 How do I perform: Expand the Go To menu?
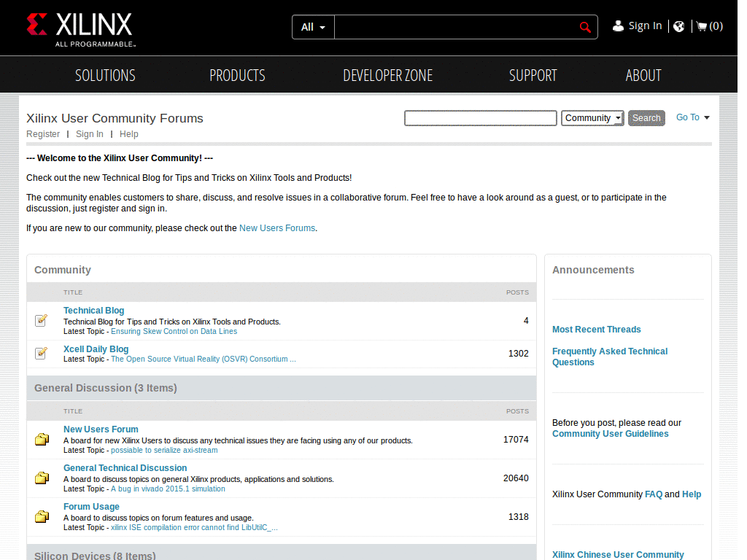point(693,117)
